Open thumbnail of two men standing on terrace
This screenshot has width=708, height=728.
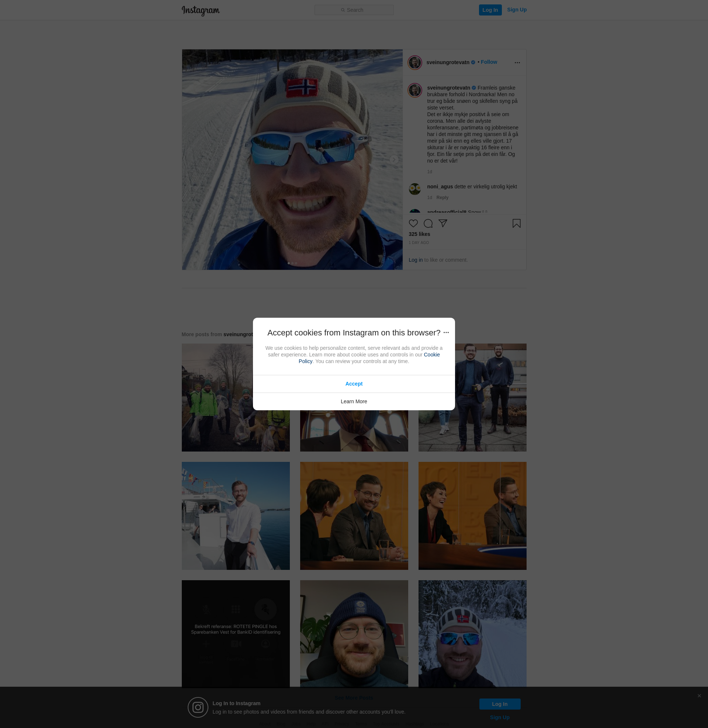472,398
